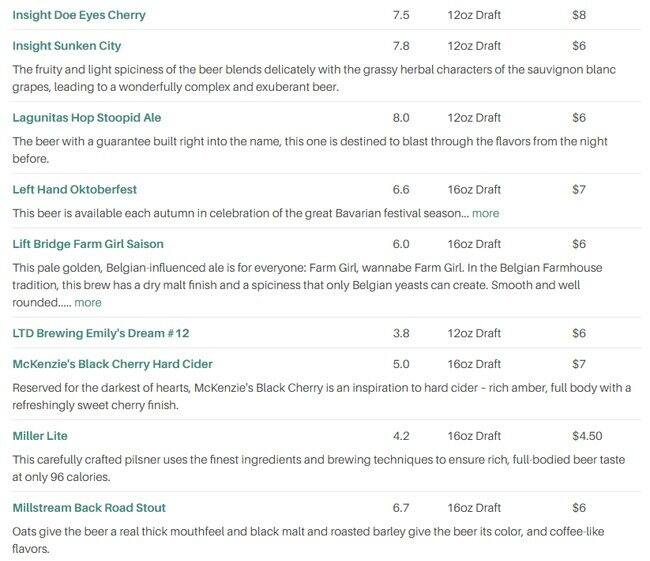Image resolution: width=650 pixels, height=561 pixels.
Task: Open Lagunitas Hop Stoopid Ale details
Action: click(87, 117)
